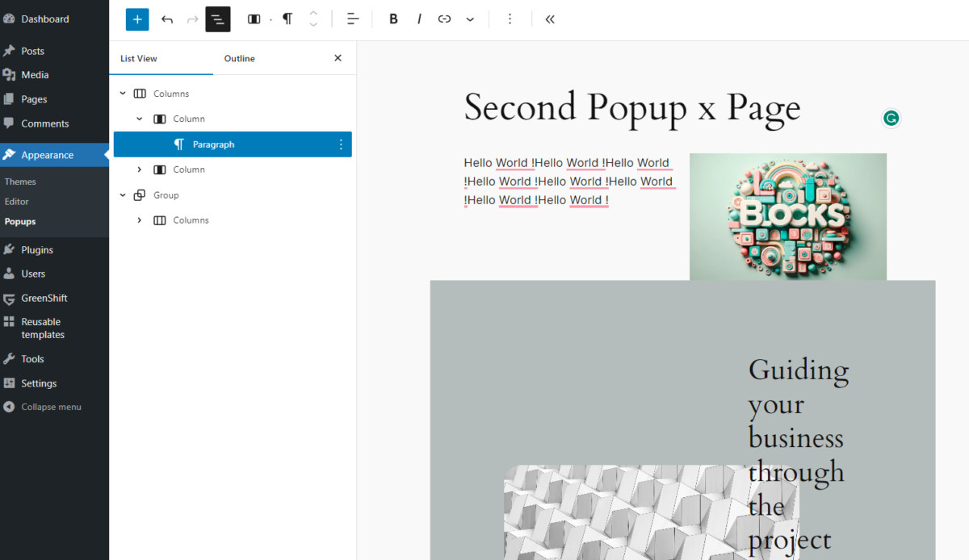
Task: Select parent Column block icon in toolbar
Action: point(254,19)
